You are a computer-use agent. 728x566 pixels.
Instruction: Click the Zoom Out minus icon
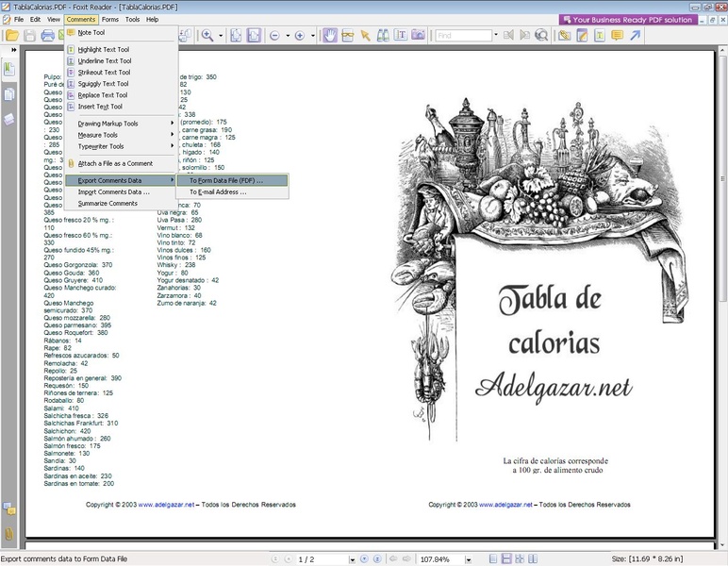[274, 36]
